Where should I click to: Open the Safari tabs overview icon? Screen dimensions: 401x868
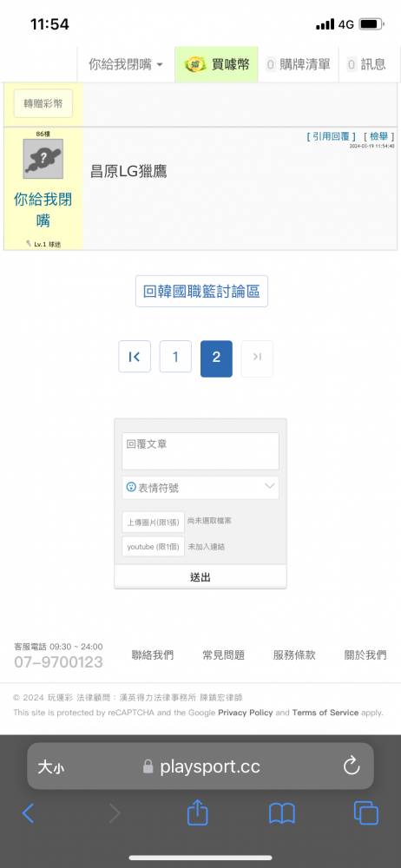[366, 813]
